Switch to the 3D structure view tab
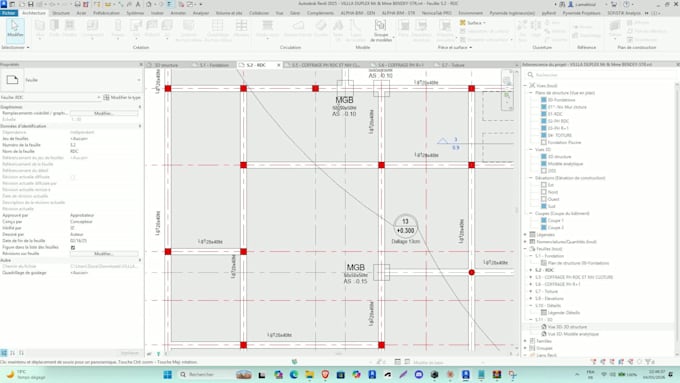The image size is (680, 383). point(167,65)
